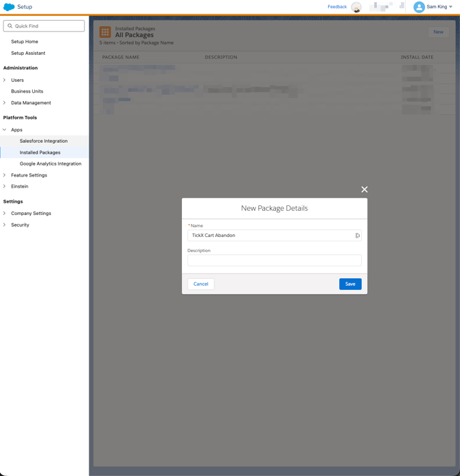Click the Save button

point(350,284)
